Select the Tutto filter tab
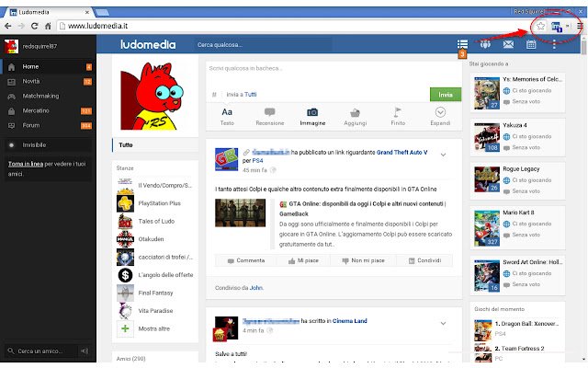 point(155,145)
